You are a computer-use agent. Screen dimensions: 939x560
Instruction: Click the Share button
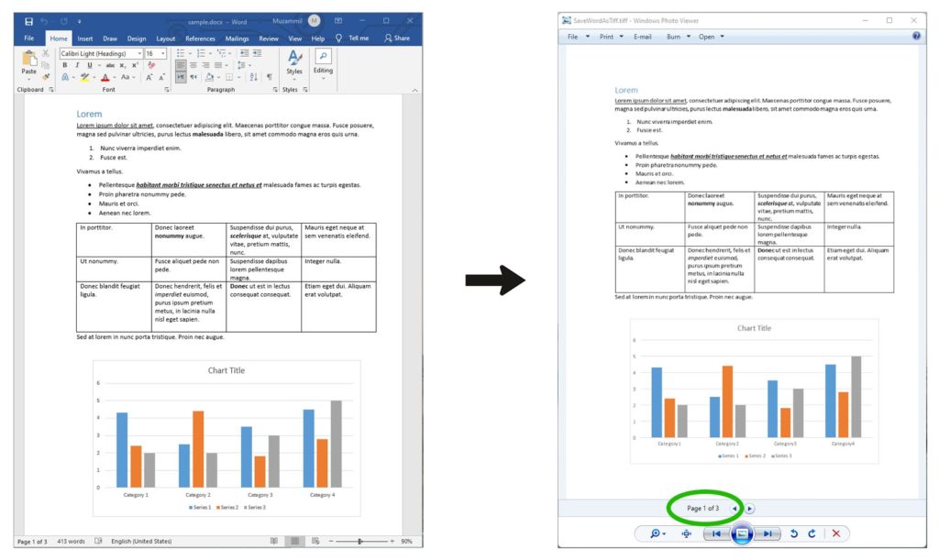[398, 38]
